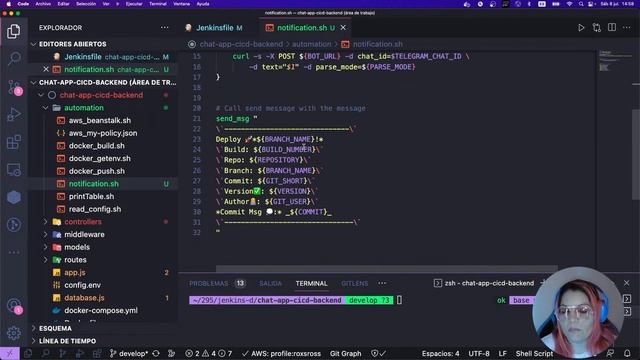Screen dimensions: 640x360
Task: Run the shell script with play icon
Action: click(x=581, y=28)
